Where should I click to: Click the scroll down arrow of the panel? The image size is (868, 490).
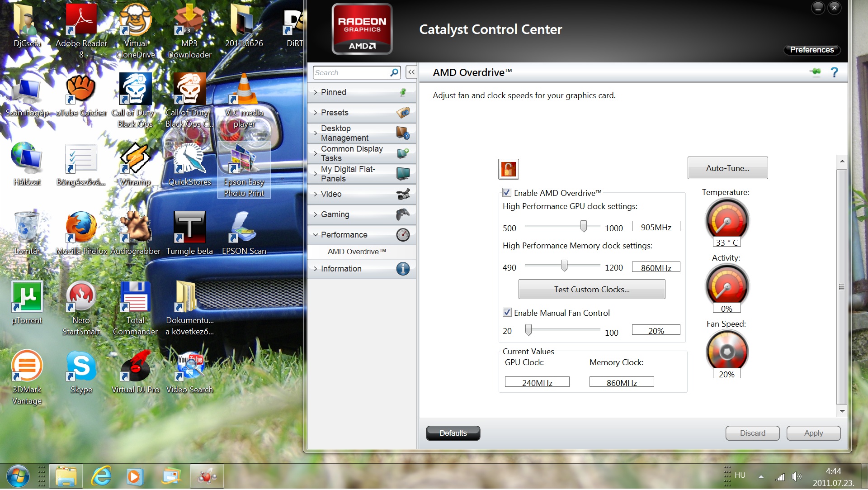click(841, 411)
